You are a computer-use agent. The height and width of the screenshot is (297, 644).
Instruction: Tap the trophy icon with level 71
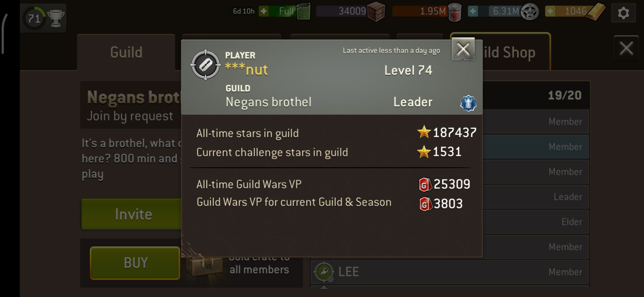pyautogui.click(x=43, y=18)
